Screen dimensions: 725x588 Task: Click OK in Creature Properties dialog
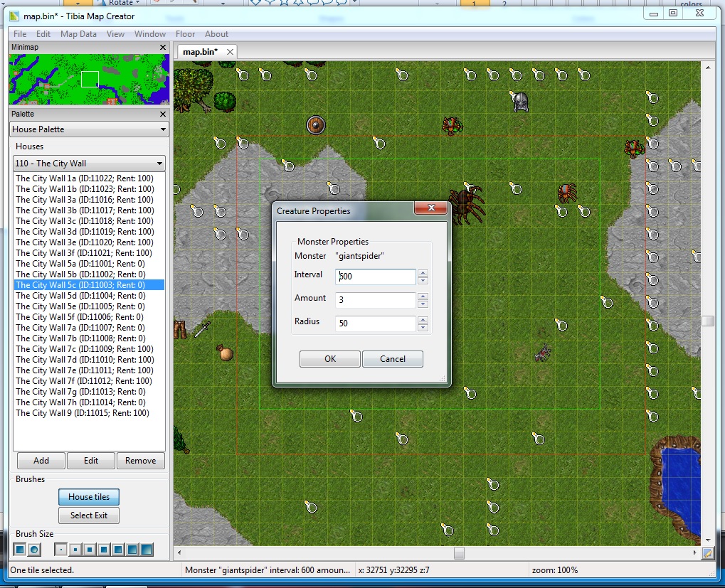tap(329, 359)
